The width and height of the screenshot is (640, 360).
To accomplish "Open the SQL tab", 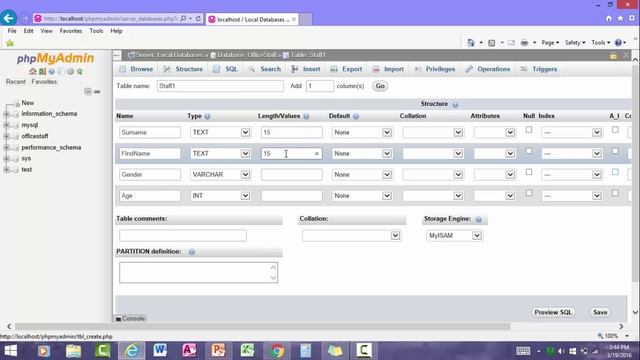I will pyautogui.click(x=225, y=69).
